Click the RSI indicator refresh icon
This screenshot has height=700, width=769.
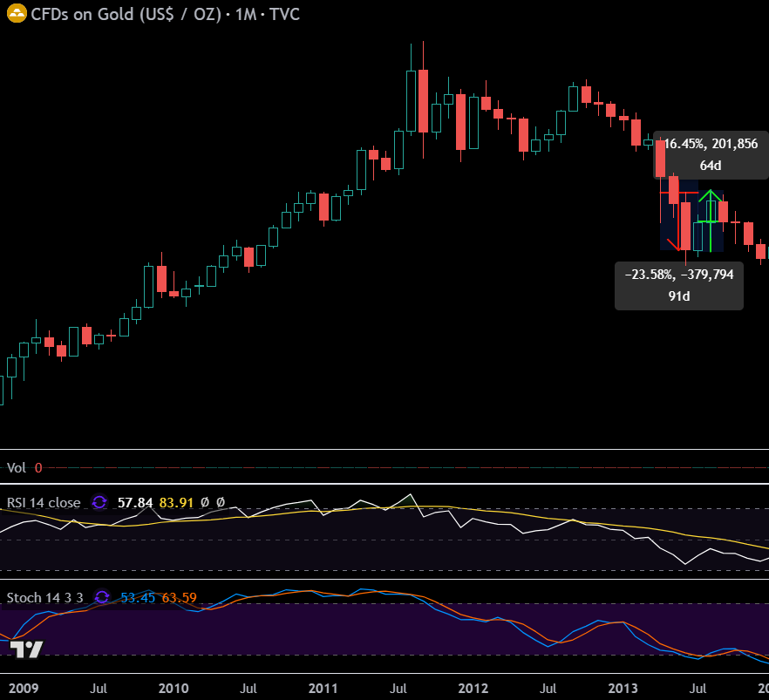point(99,502)
